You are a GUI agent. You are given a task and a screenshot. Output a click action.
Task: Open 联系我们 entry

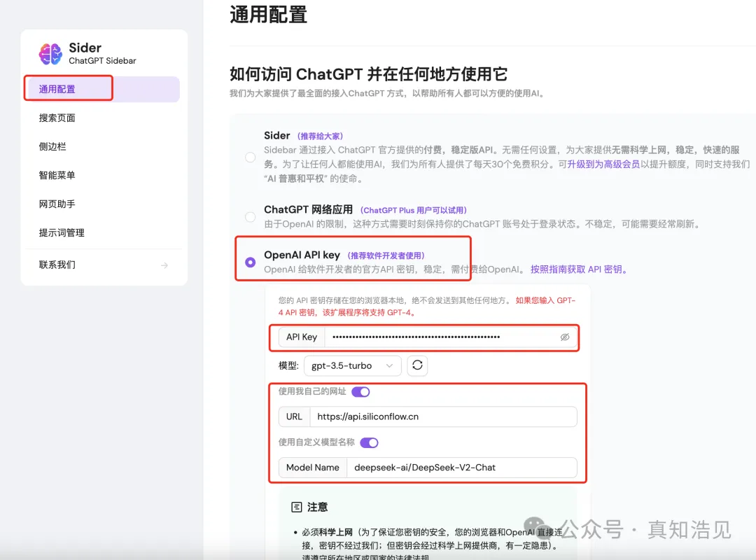point(102,265)
